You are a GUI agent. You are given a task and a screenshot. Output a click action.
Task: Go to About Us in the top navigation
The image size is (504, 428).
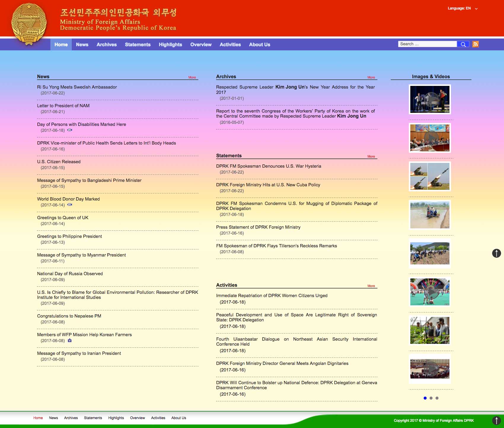pyautogui.click(x=259, y=44)
